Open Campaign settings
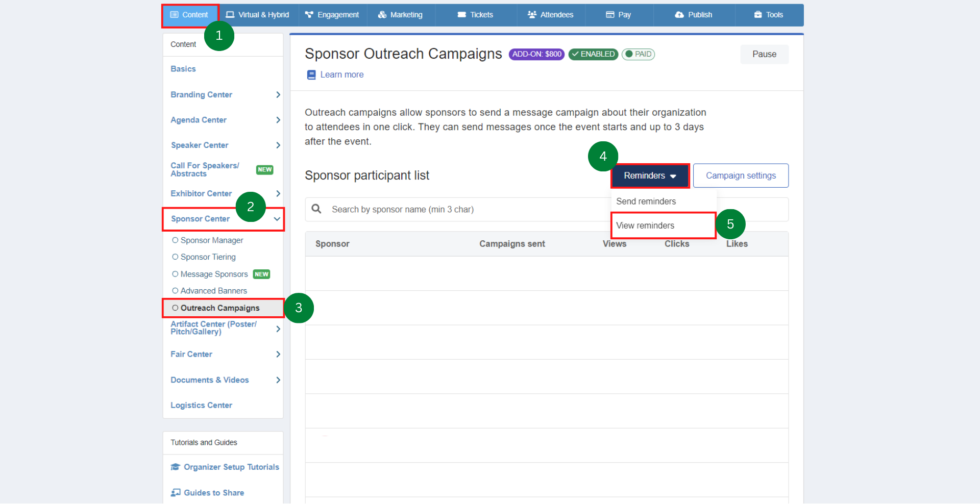This screenshot has width=980, height=504. pos(740,175)
